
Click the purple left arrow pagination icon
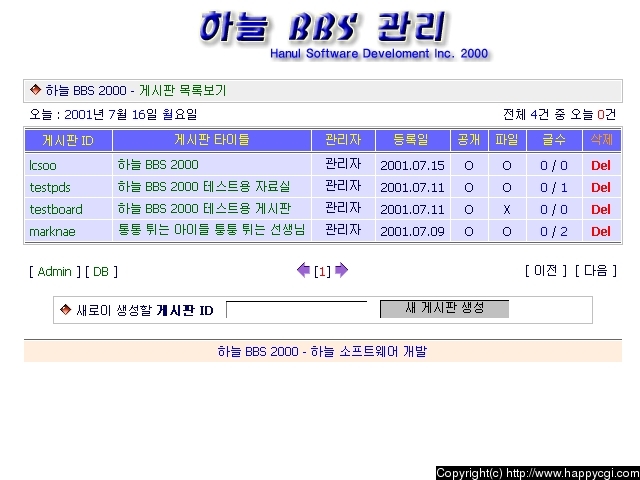(303, 270)
